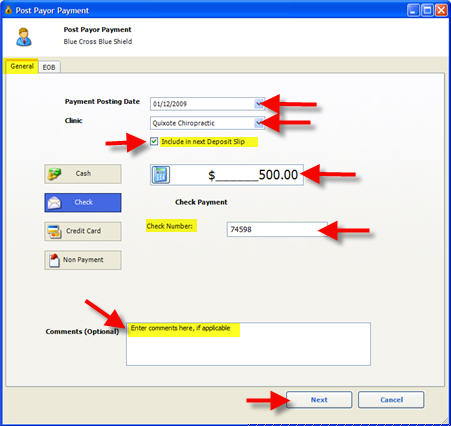Click into the Comments text box
This screenshot has height=426, width=451.
248,344
